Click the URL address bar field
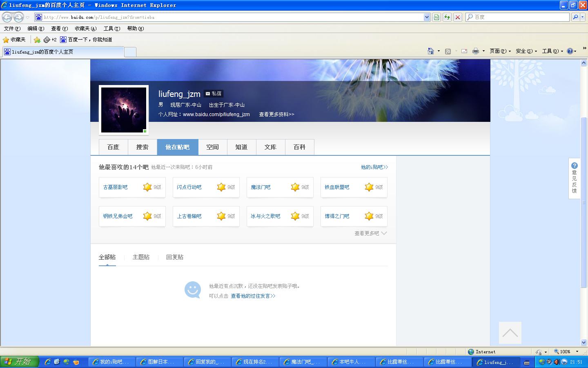This screenshot has height=368, width=588. pos(233,17)
